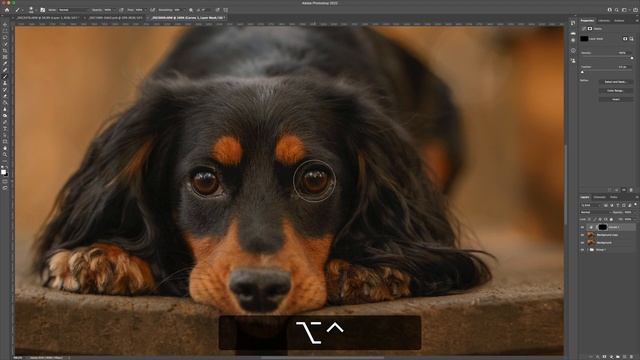Select the Crop tool
The image size is (640, 360).
coord(5,50)
